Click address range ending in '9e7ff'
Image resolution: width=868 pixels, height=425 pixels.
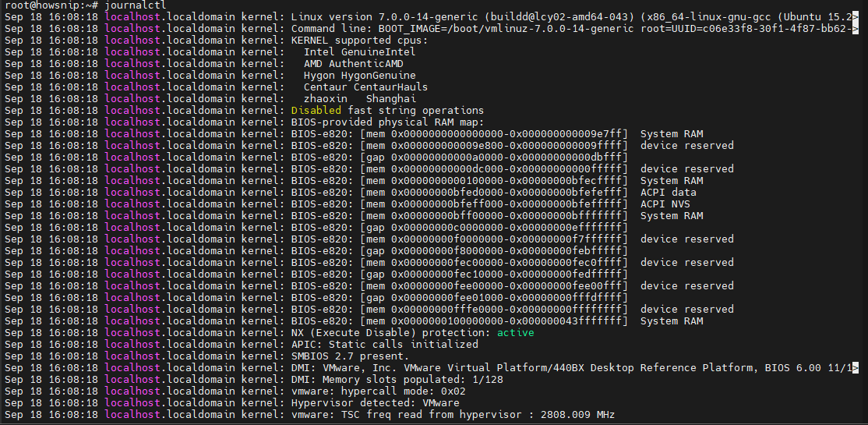(x=494, y=133)
